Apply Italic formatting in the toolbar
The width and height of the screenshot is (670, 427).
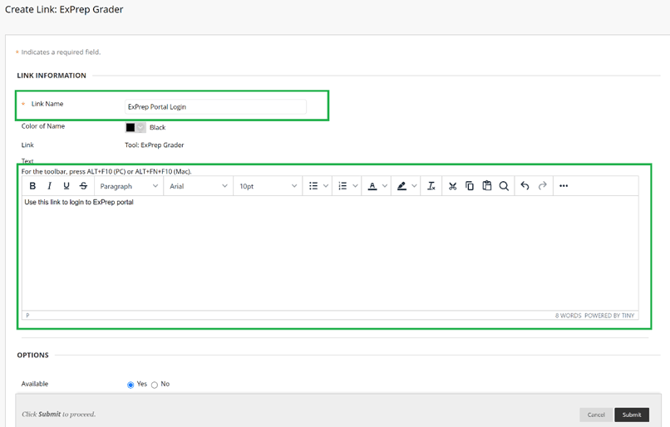[50, 186]
